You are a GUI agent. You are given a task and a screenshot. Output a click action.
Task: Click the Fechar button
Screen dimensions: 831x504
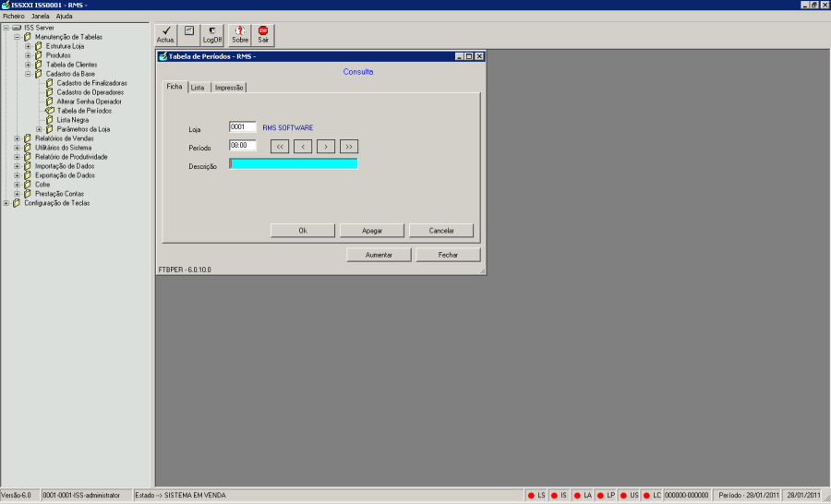tap(448, 255)
